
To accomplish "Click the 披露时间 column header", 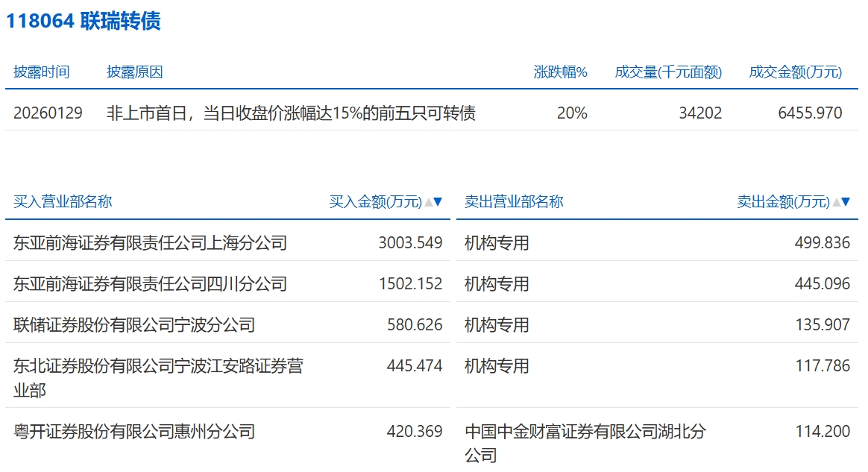I will pyautogui.click(x=41, y=72).
